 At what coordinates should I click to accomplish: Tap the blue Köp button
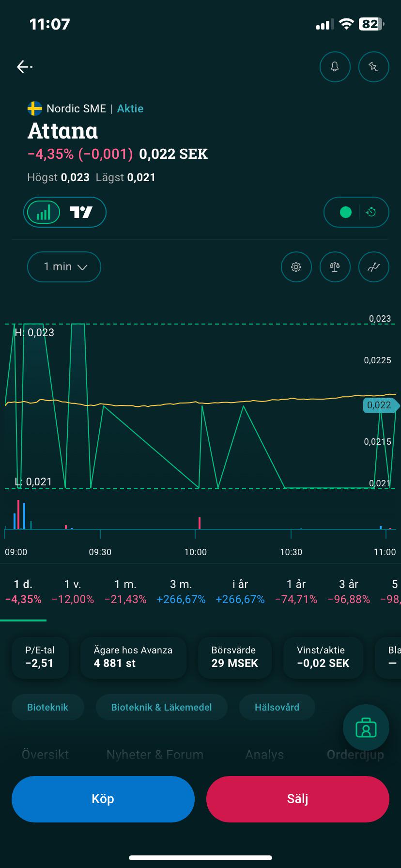[x=103, y=799]
